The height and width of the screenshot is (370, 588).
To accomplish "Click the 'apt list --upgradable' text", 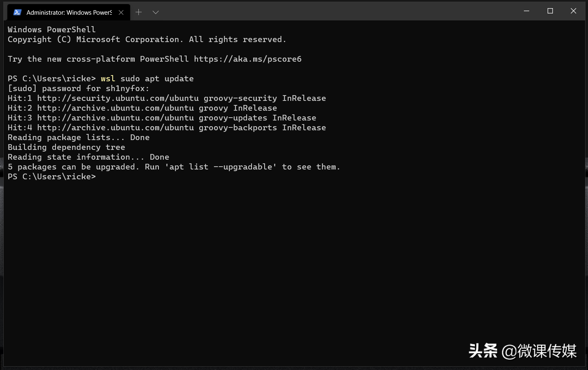I will pos(220,167).
